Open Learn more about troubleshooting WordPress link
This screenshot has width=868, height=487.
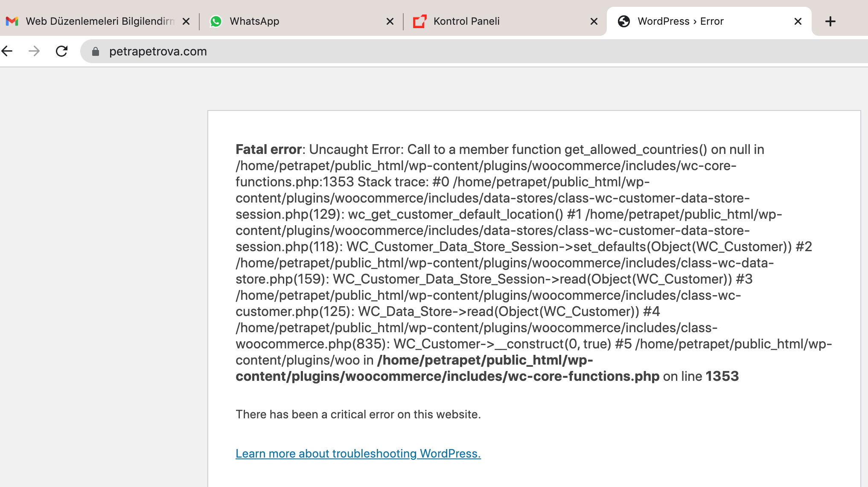click(x=358, y=453)
